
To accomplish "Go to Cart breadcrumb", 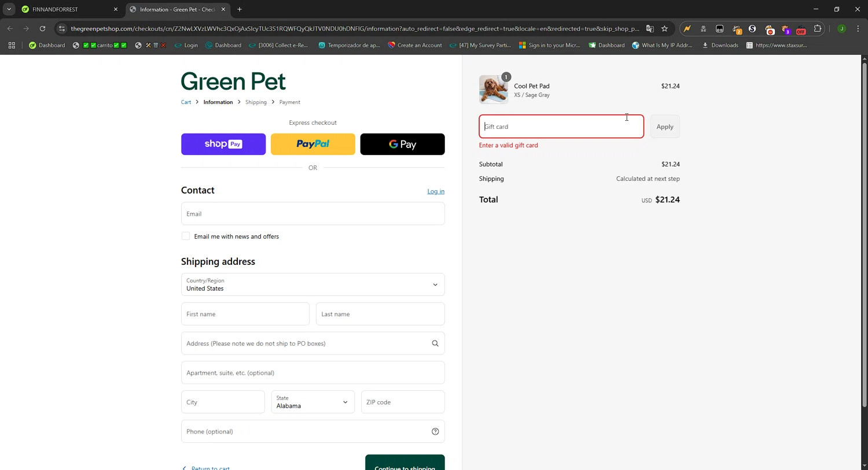I will tap(186, 102).
